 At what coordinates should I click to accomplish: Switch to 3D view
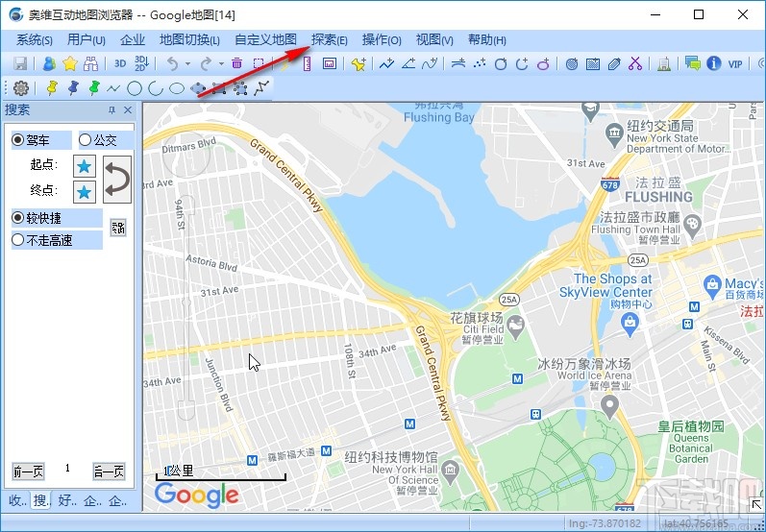tap(120, 63)
